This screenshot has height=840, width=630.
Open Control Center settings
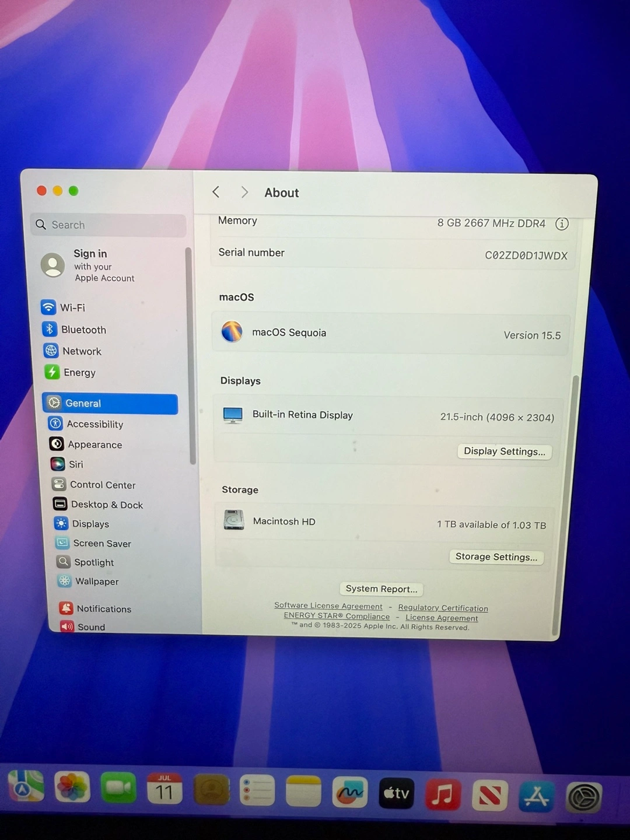tap(93, 485)
